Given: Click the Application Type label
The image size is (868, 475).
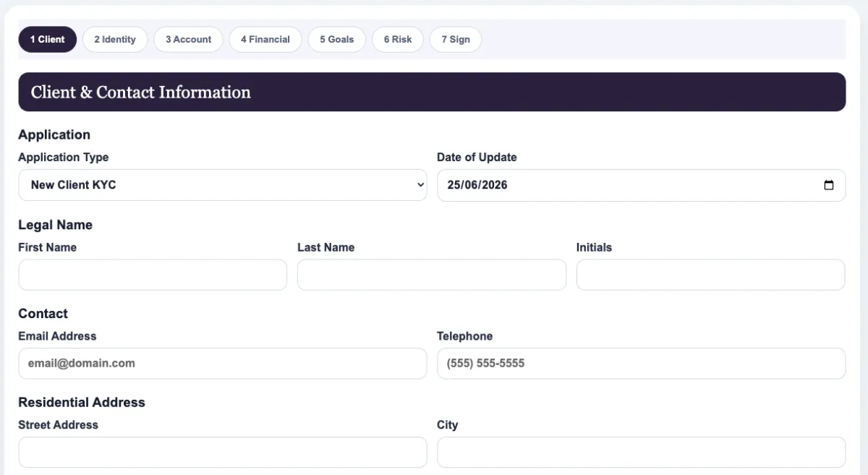Looking at the screenshot, I should click(63, 157).
